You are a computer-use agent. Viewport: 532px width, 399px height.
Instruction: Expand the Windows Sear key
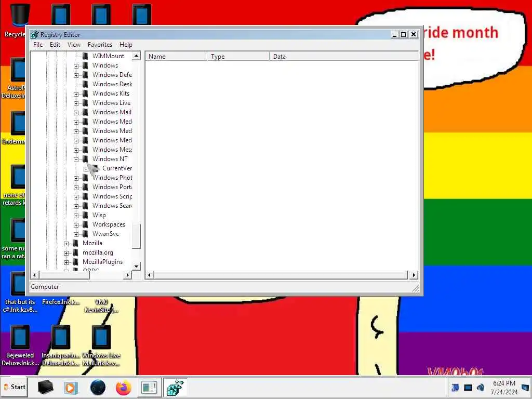76,206
